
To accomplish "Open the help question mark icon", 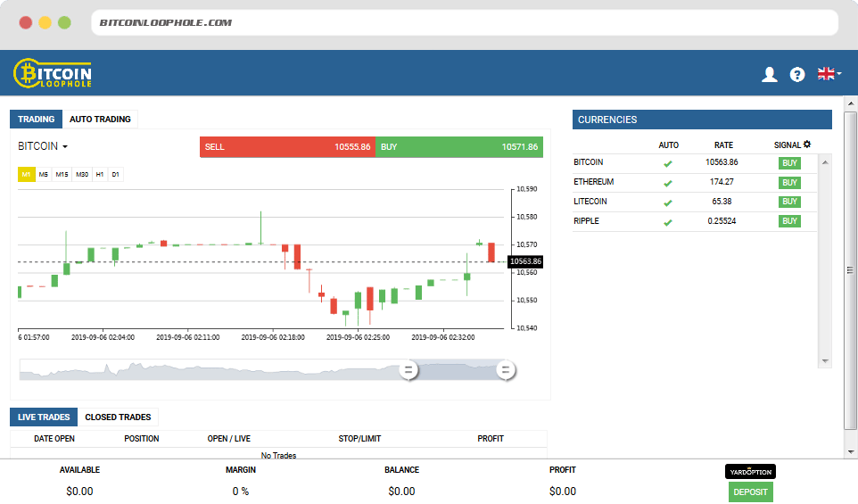I will pyautogui.click(x=797, y=74).
